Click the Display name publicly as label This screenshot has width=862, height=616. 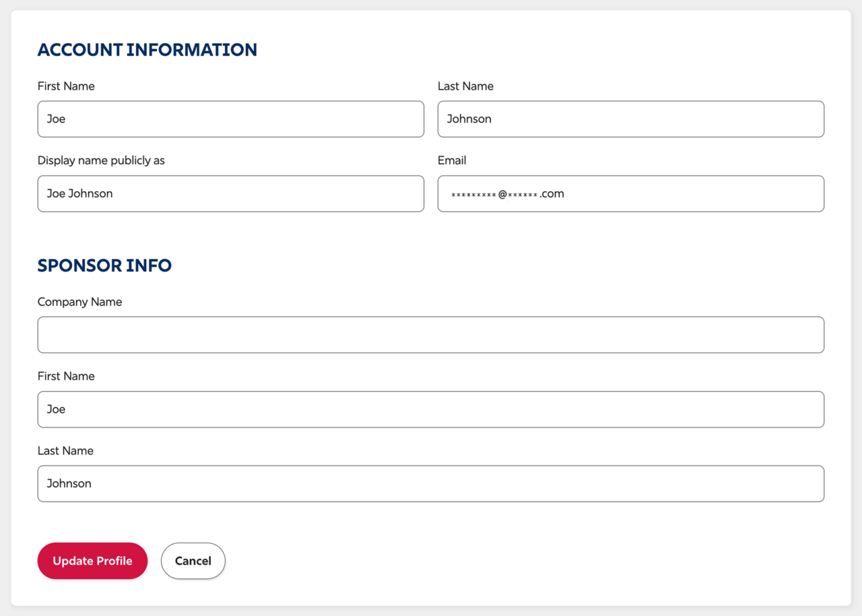pyautogui.click(x=101, y=160)
